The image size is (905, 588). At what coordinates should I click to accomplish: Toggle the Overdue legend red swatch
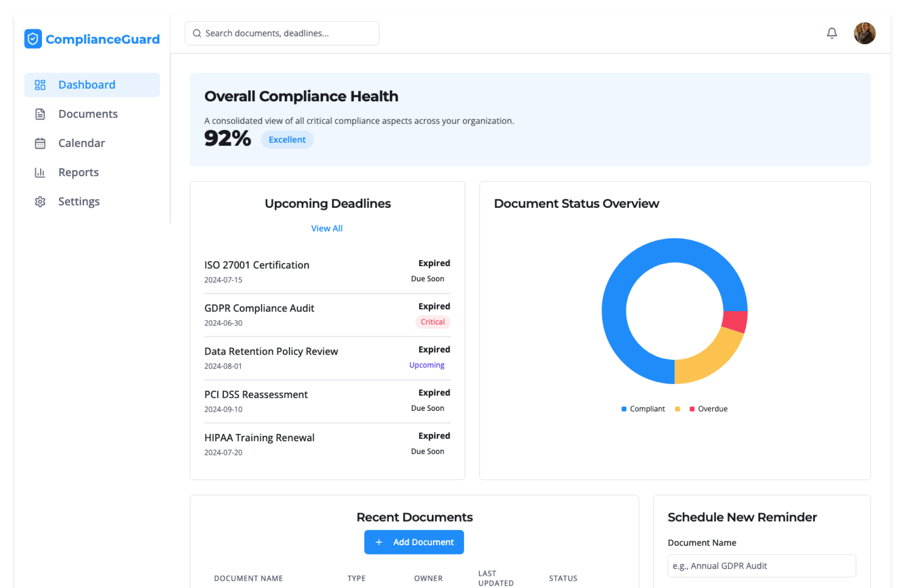click(x=692, y=409)
